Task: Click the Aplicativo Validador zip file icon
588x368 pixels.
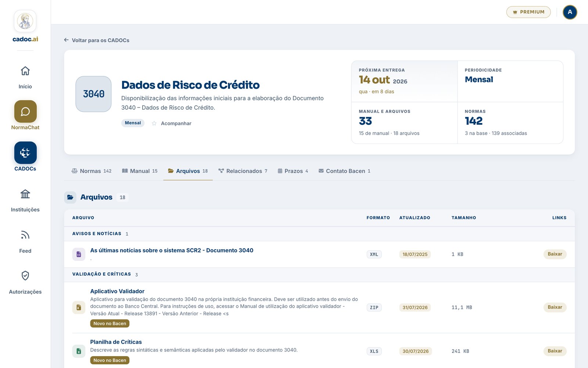Action: [x=79, y=307]
